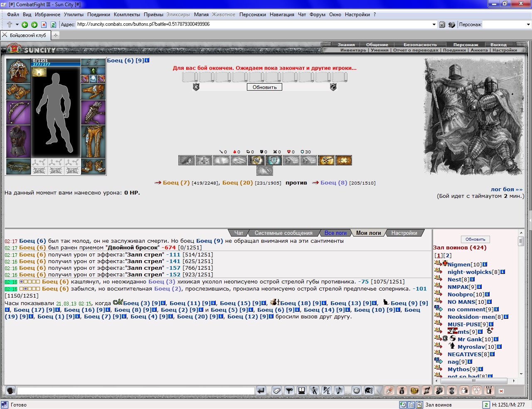Click the green refresh icon in the status bar
This screenshot has height=409, width=532.
point(486,404)
